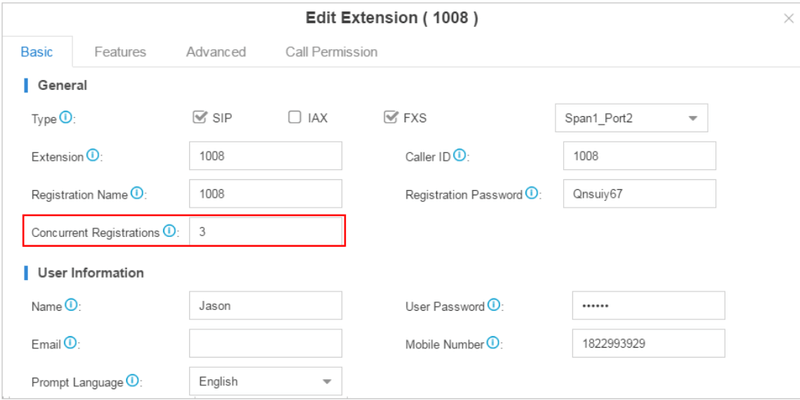Click the Concurrent Registrations info icon
The width and height of the screenshot is (800, 400).
click(169, 231)
